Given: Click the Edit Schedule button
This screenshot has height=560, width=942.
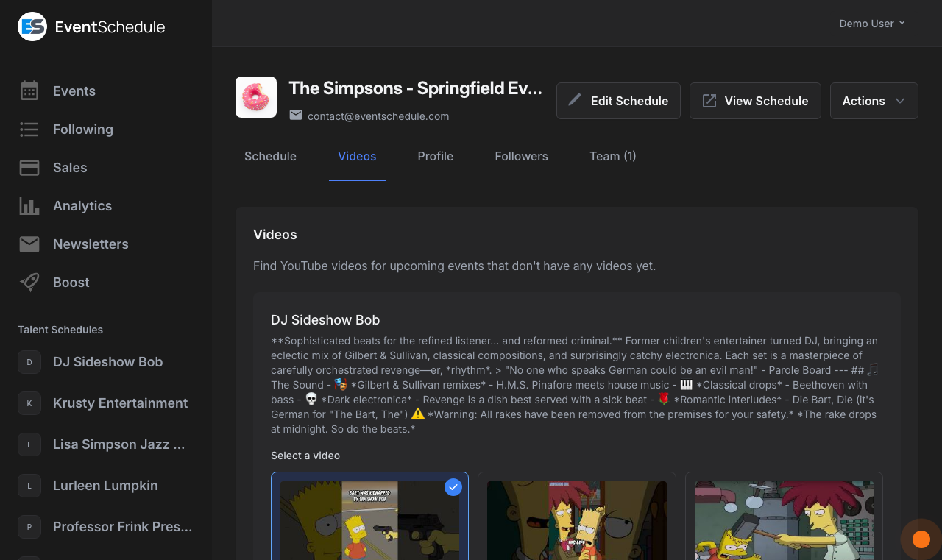Looking at the screenshot, I should pos(618,101).
